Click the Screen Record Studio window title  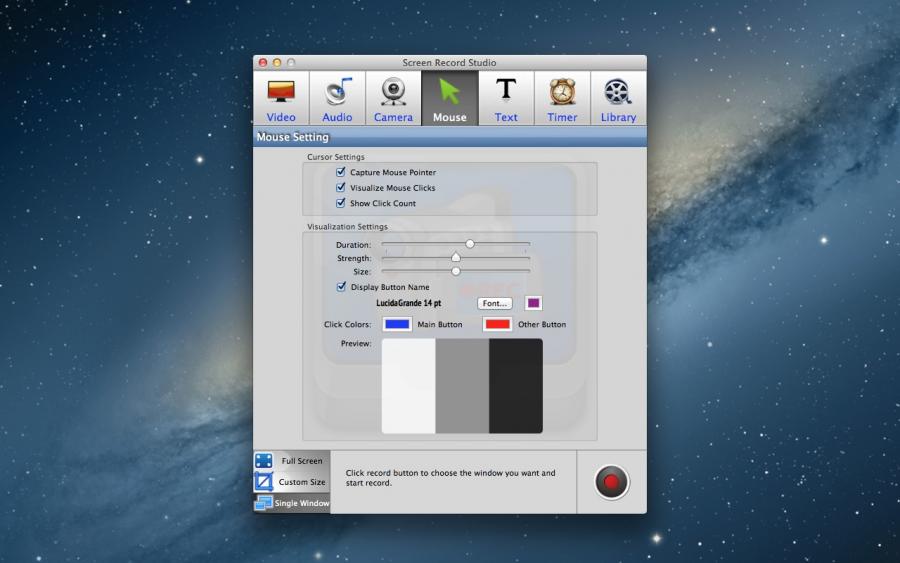[449, 63]
